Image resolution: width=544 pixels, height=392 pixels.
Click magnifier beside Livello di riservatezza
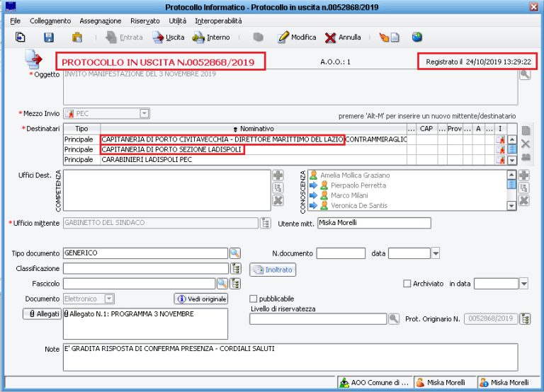(393, 318)
